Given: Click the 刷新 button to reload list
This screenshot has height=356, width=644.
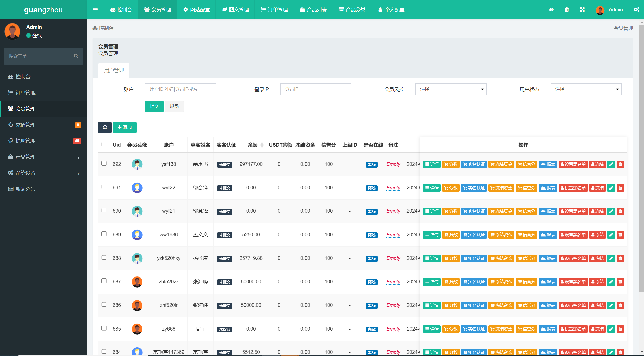Looking at the screenshot, I should point(175,106).
